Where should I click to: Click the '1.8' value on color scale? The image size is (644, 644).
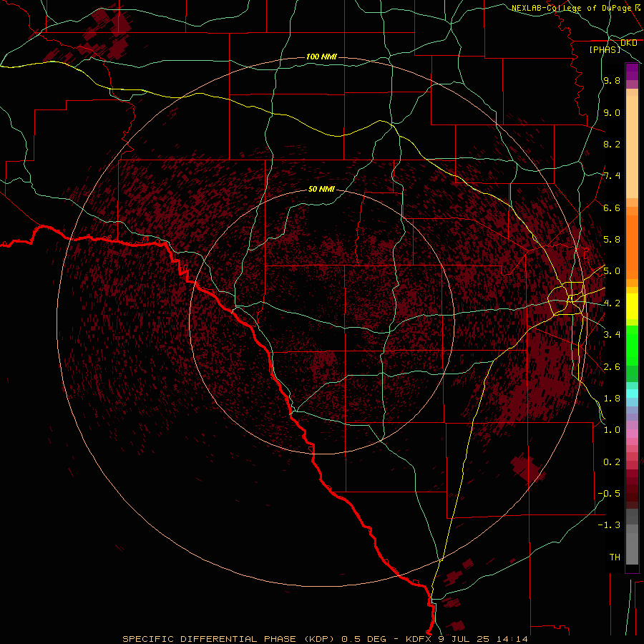pyautogui.click(x=612, y=399)
